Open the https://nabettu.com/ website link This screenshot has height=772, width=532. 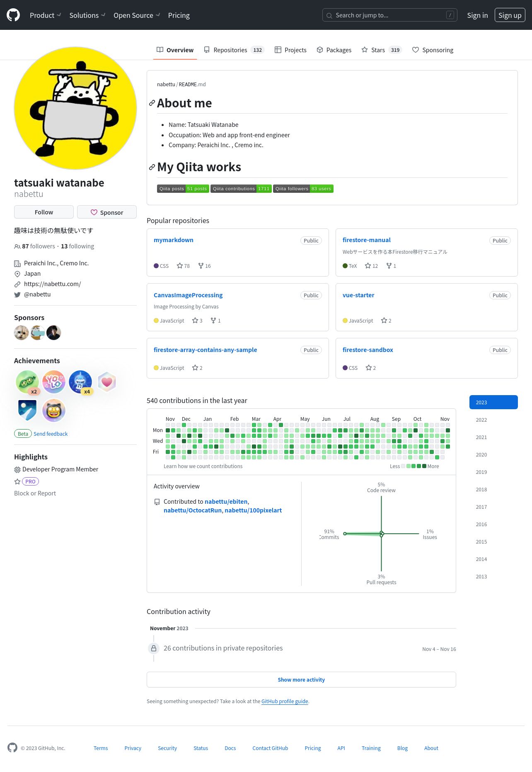point(52,284)
